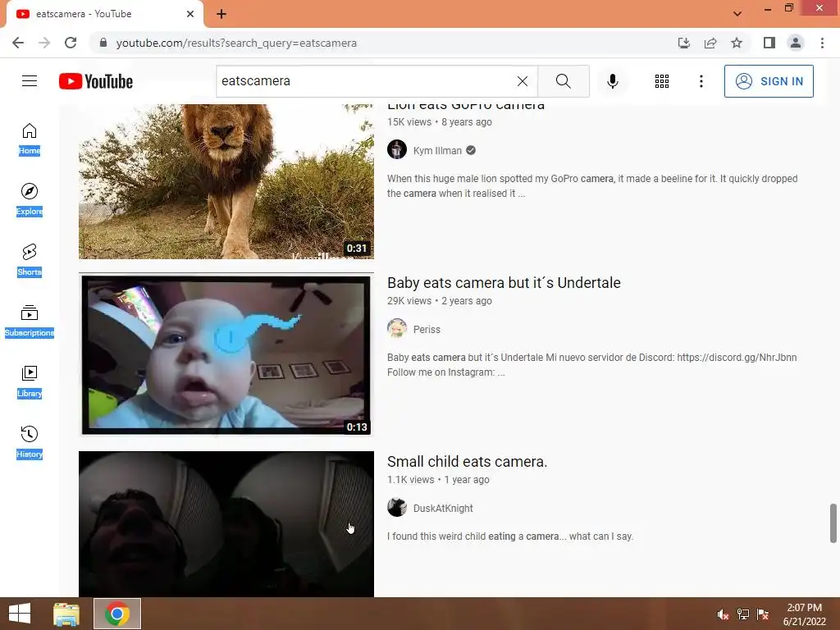Viewport: 840px width, 630px height.
Task: Click Kym Illman channel avatar
Action: 397,150
